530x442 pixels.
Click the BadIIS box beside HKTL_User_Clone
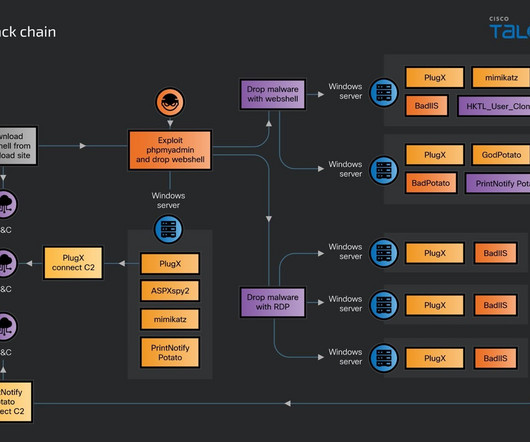pyautogui.click(x=427, y=106)
